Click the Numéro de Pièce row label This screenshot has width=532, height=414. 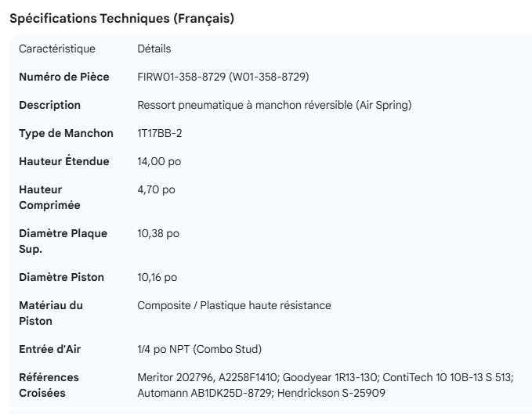[63, 77]
